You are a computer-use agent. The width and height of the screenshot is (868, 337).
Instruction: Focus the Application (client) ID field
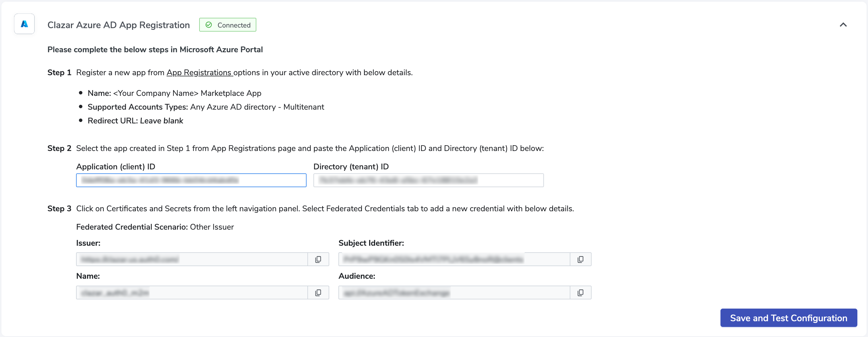pyautogui.click(x=191, y=180)
